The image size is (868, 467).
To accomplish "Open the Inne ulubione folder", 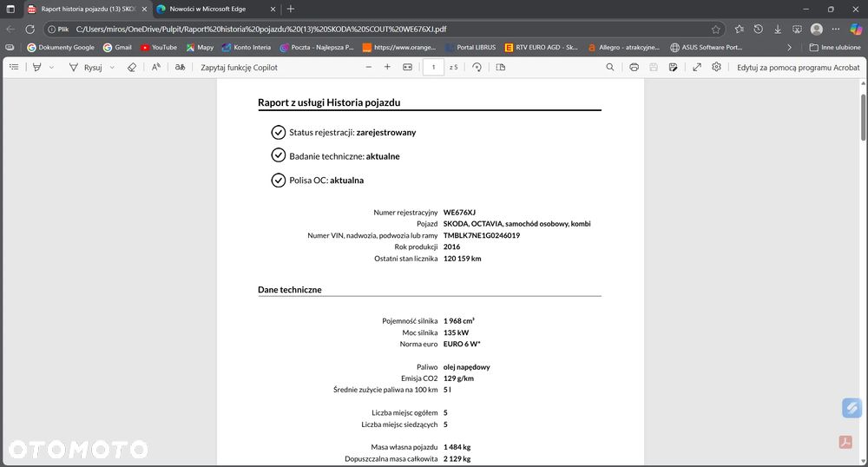I will (835, 48).
